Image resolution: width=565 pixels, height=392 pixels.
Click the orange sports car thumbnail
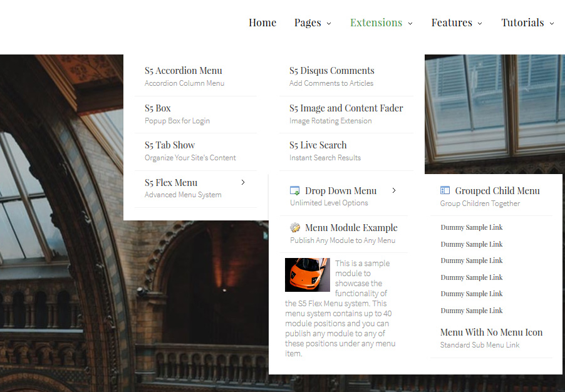tap(307, 275)
